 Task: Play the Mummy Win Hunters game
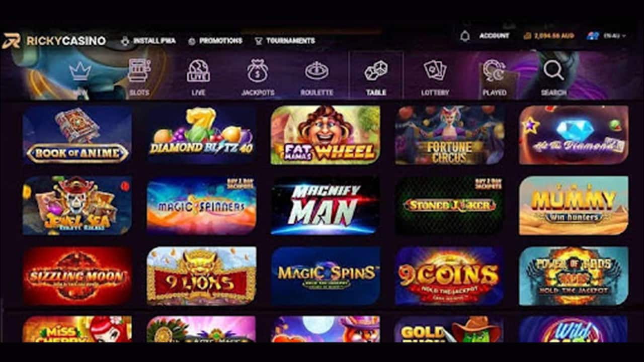pyautogui.click(x=574, y=205)
